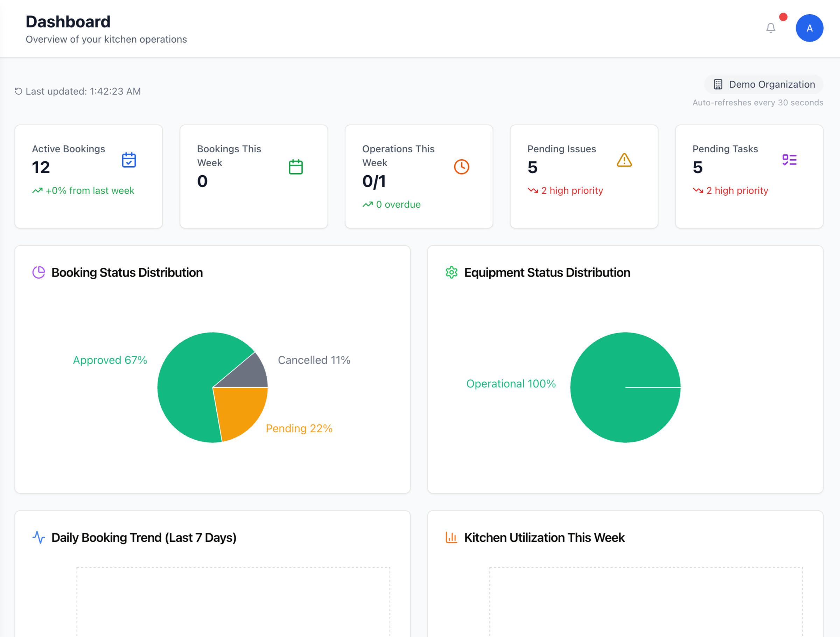
Task: Click the Operations This Week clock icon
Action: [x=461, y=167]
